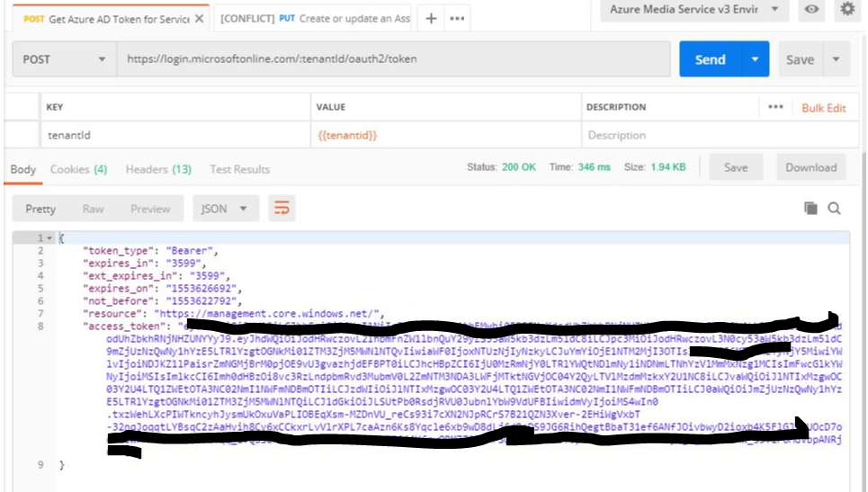
Task: Click the DESCRIPTION column header
Action: coord(615,107)
